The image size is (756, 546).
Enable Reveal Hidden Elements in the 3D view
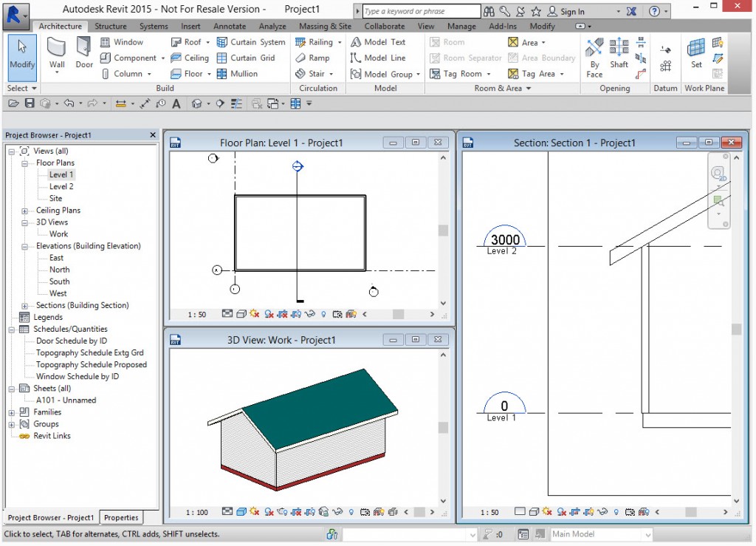click(350, 511)
